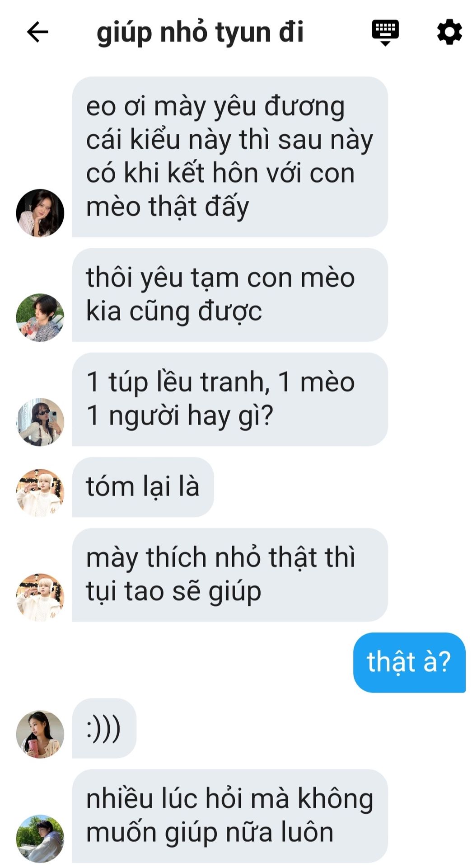Select the ':)))' message bubble
This screenshot has height=868, width=472.
click(x=104, y=728)
